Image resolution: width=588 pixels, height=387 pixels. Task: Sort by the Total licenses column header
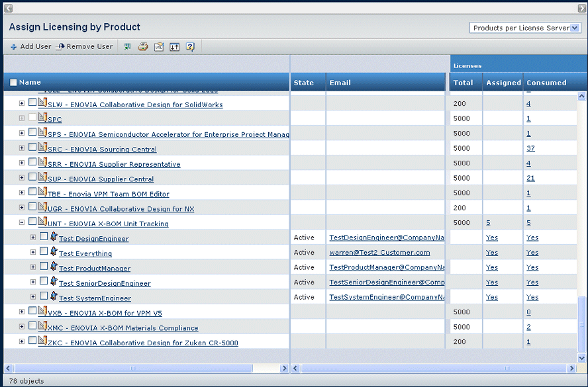[463, 83]
